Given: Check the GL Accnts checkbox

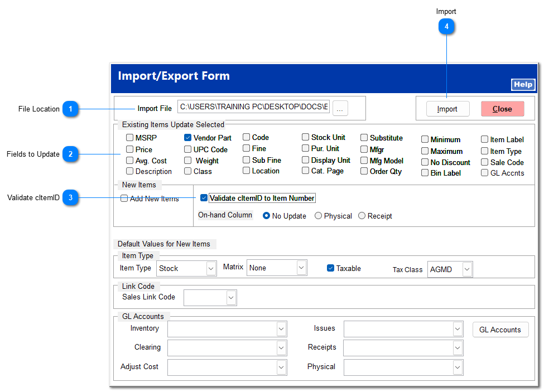Looking at the screenshot, I should point(485,173).
